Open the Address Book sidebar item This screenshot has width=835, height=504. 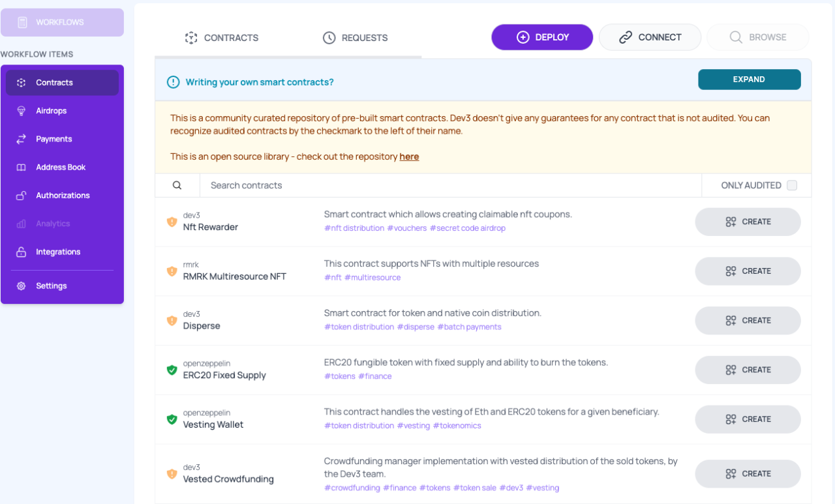[x=61, y=167]
